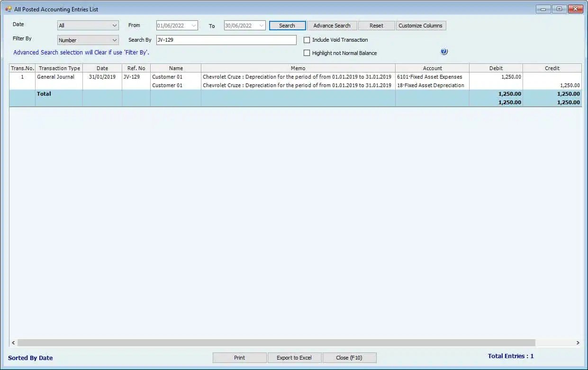The width and height of the screenshot is (588, 370).
Task: Click the scroll right arrow
Action: pyautogui.click(x=578, y=343)
